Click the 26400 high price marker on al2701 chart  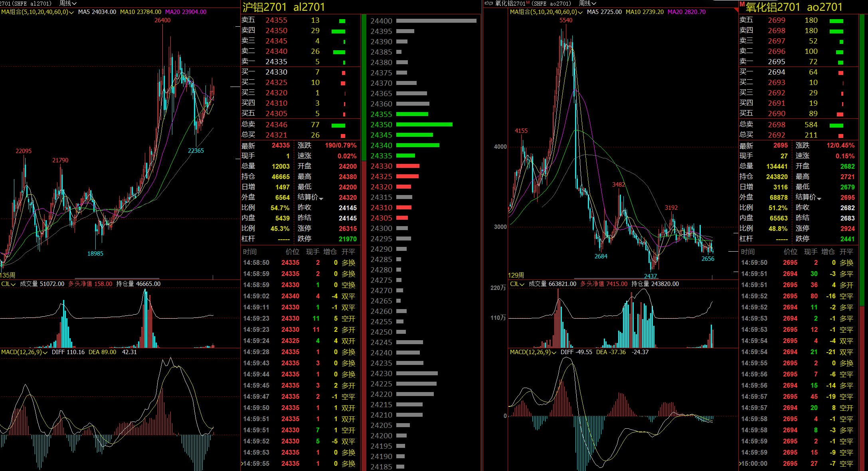point(162,20)
